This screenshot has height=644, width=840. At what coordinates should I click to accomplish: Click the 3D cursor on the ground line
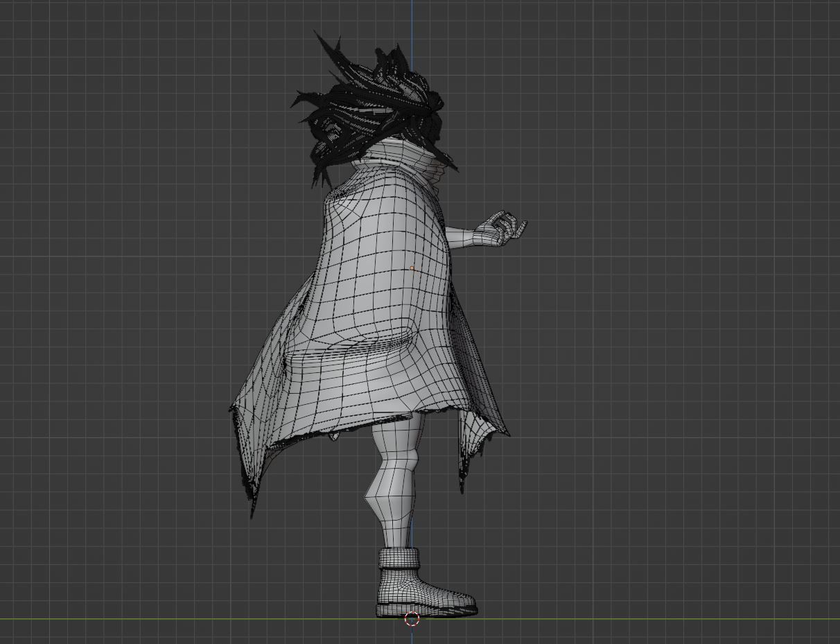point(412,619)
